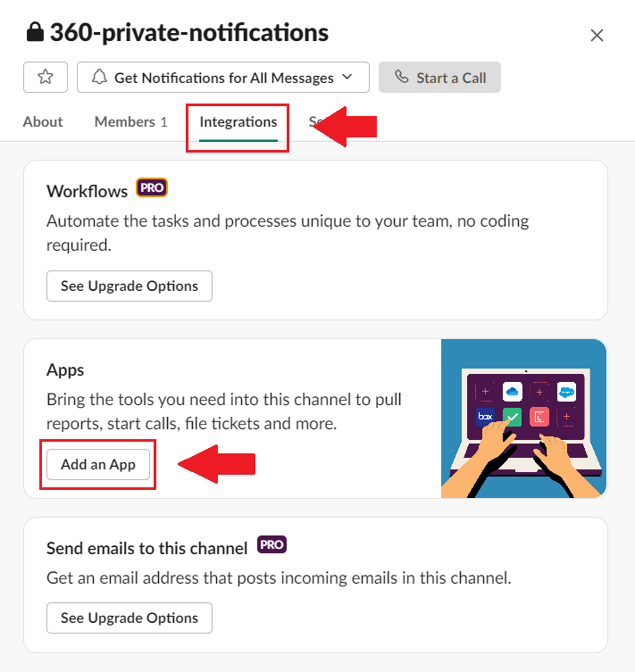
Task: Click the Workflows section heading
Action: 87,191
